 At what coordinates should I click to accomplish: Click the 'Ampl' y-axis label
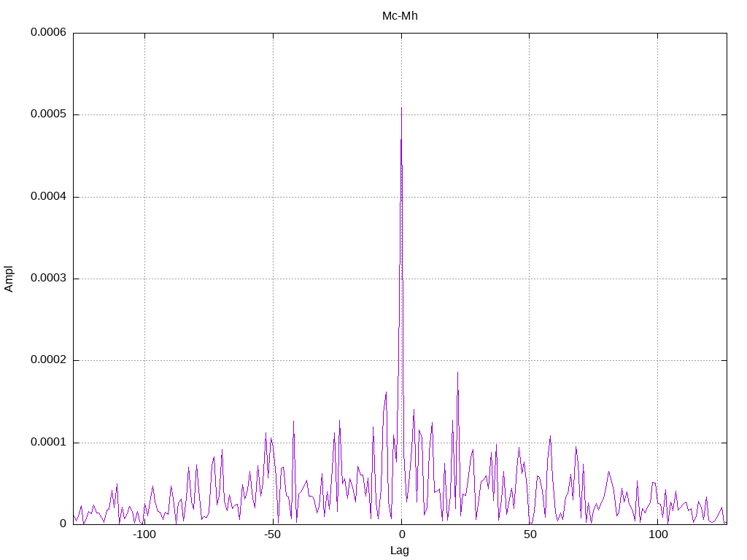(9, 279)
